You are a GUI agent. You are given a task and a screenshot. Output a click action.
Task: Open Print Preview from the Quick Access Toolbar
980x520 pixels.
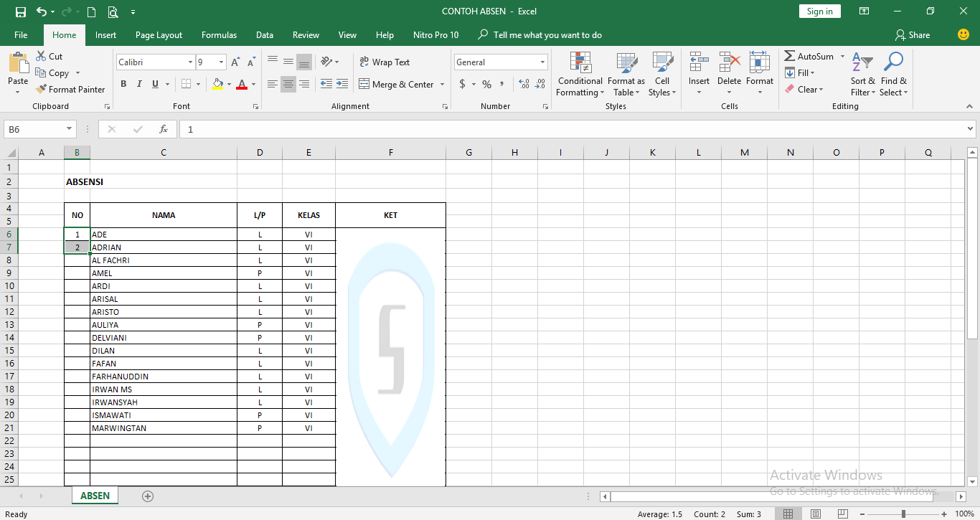[x=113, y=11]
